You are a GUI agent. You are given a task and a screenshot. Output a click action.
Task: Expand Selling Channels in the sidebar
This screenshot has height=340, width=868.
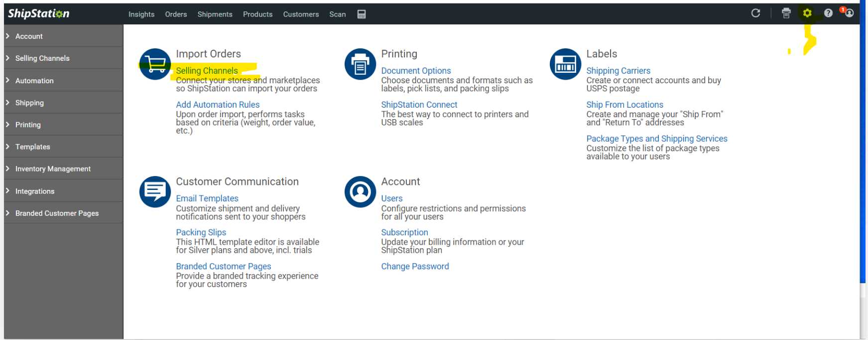tap(42, 58)
